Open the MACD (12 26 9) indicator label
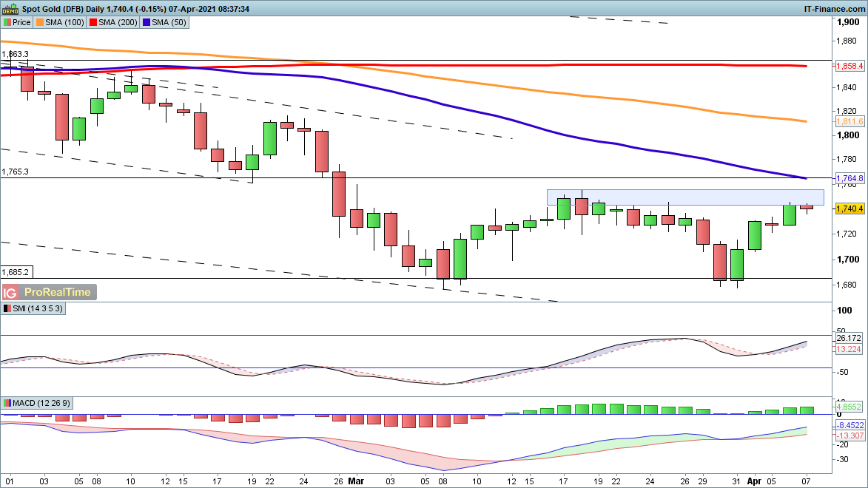Screen dimensions: 868x488 click(39, 403)
